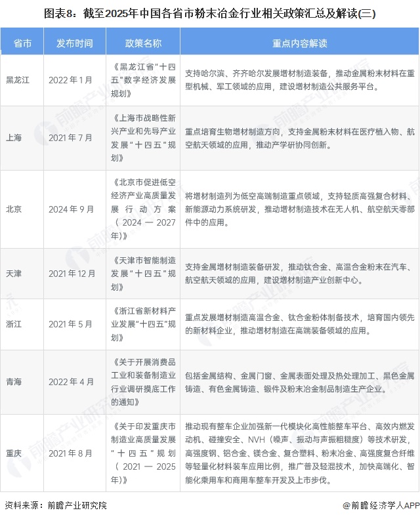The image size is (420, 519).
Task: Click the 天津市智能制造发展 policy name
Action: 143,274
